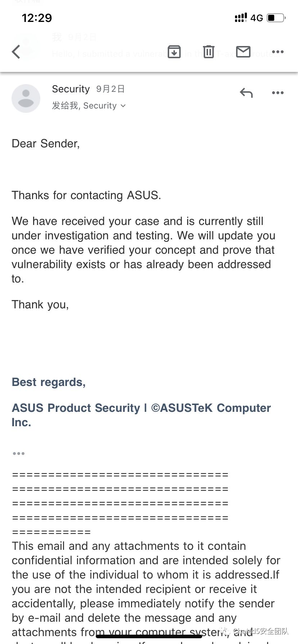Tap the sender name Security
Image resolution: width=298 pixels, height=644 pixels.
coord(71,89)
